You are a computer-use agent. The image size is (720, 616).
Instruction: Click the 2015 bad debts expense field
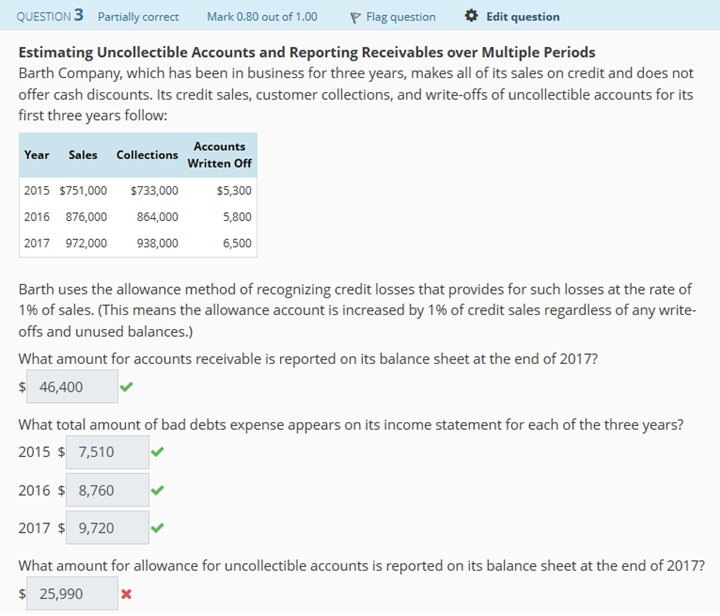(x=107, y=452)
